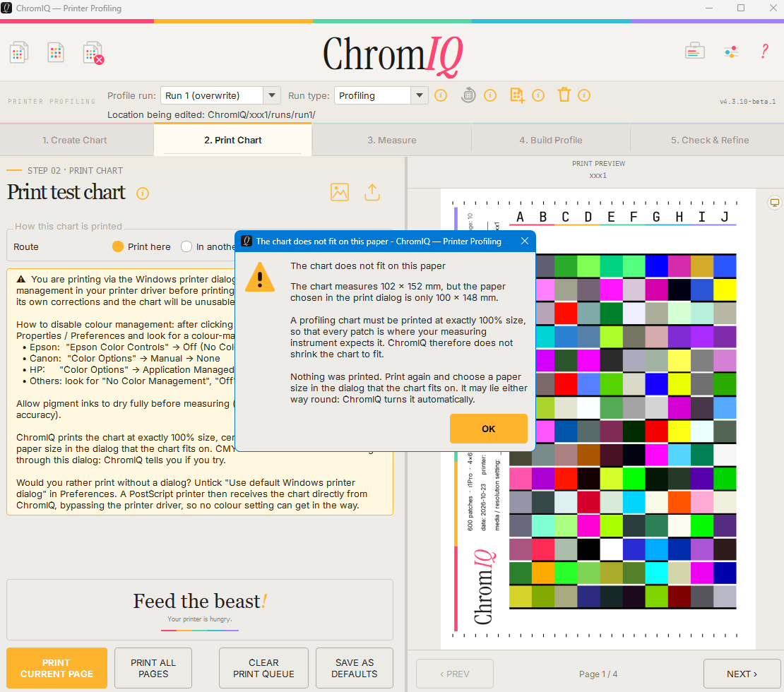Open the toolbox icon in the header

click(x=694, y=51)
